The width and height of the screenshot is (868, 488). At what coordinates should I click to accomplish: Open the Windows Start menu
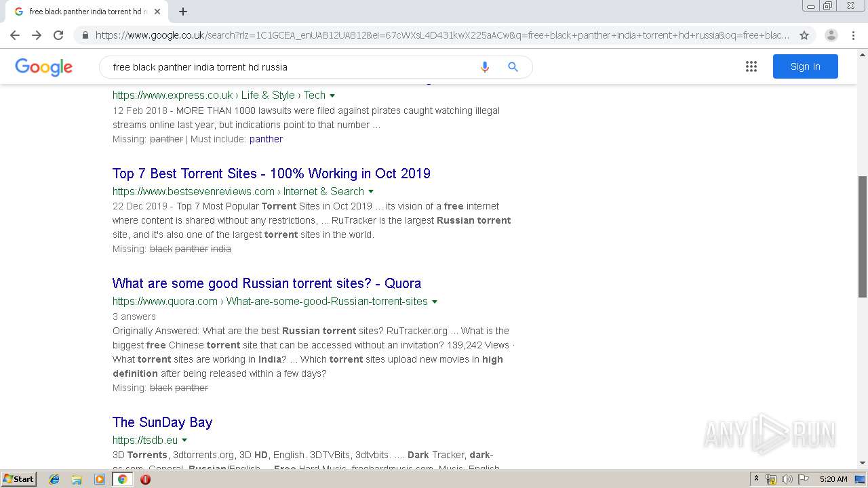click(18, 479)
